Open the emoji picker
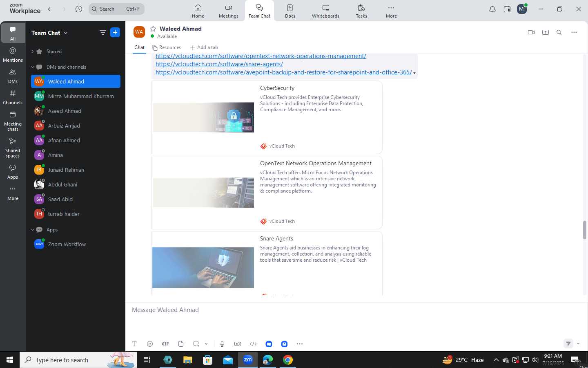The width and height of the screenshot is (588, 368). point(150,344)
